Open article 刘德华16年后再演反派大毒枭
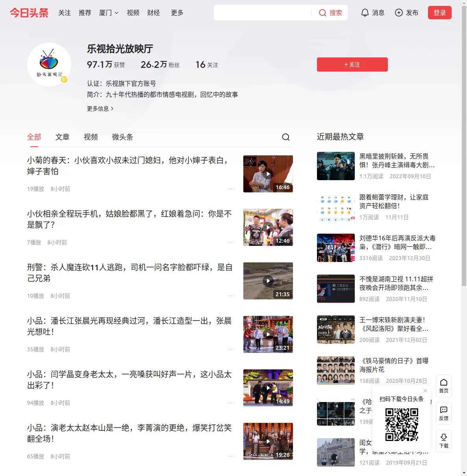Screen dimensions: 467x476 click(398, 242)
